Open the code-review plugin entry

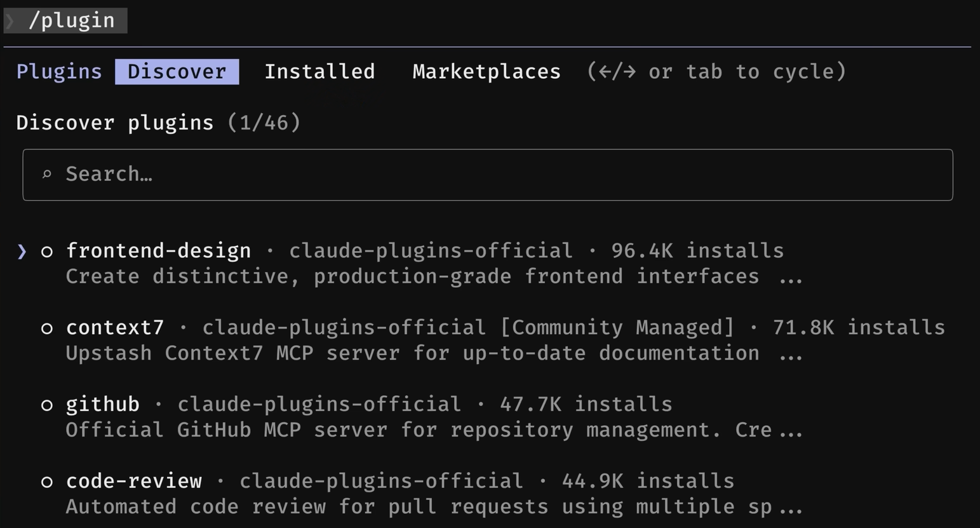click(133, 482)
